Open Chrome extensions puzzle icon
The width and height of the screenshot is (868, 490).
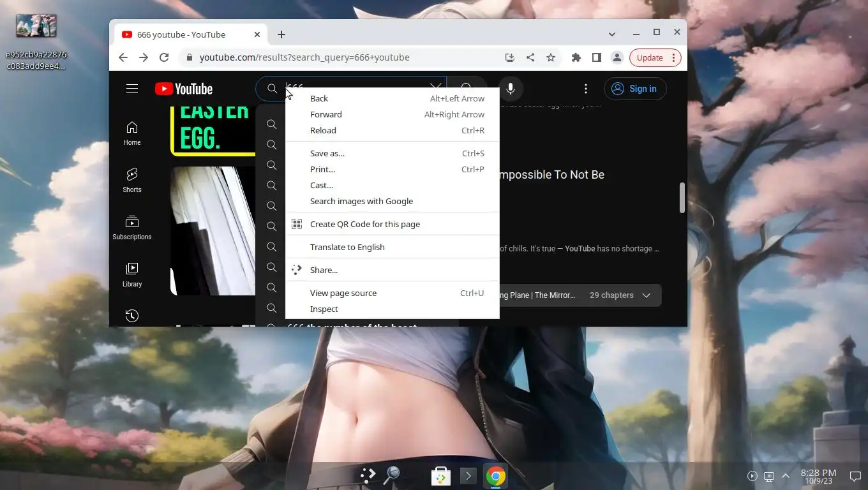(576, 57)
